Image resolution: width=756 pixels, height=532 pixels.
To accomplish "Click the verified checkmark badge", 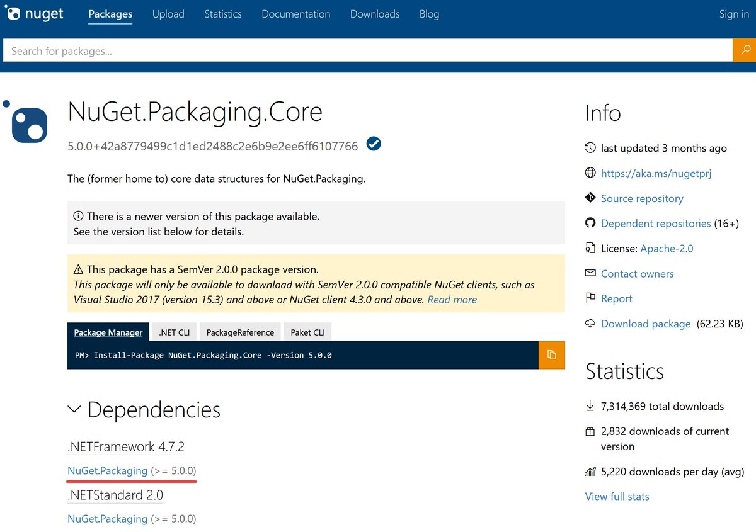I will click(374, 144).
